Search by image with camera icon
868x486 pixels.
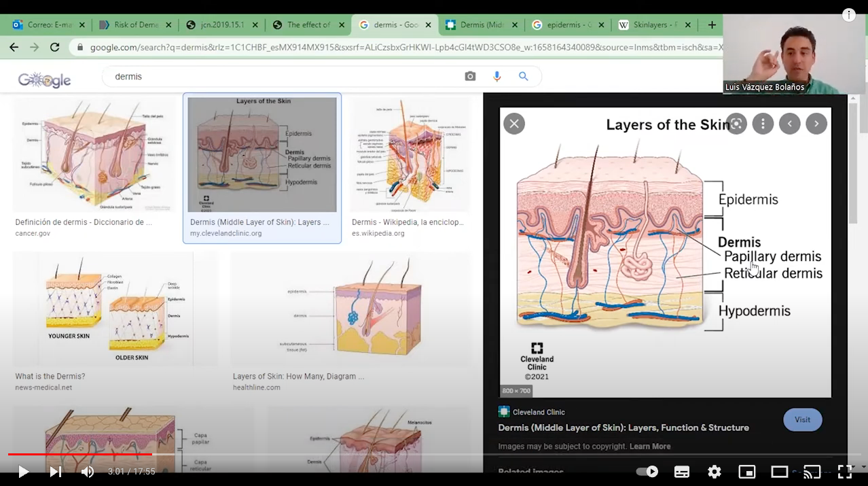(470, 77)
